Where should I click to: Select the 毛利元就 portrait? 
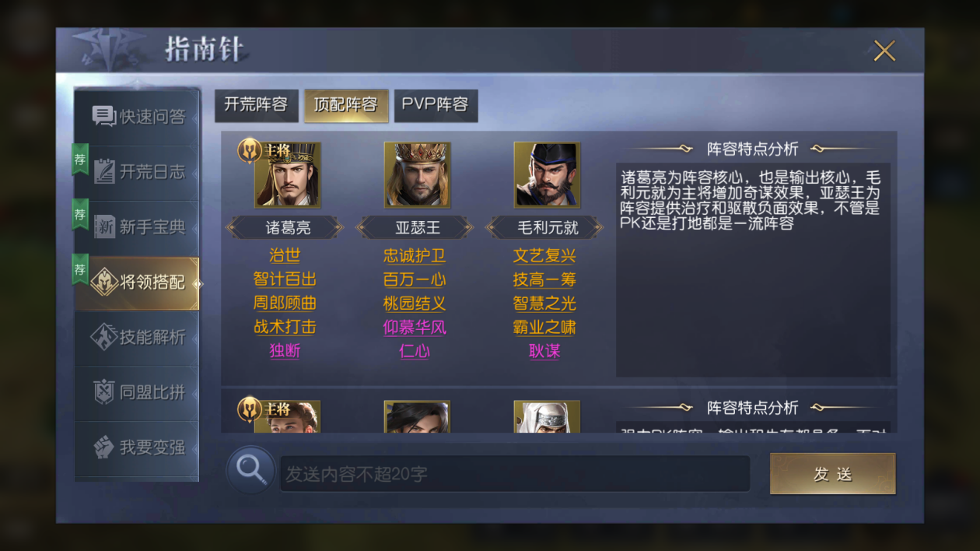pyautogui.click(x=547, y=174)
